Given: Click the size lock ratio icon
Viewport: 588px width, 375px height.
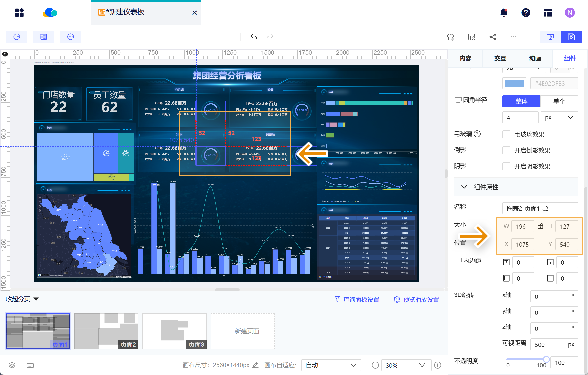Looking at the screenshot, I should pos(540,226).
